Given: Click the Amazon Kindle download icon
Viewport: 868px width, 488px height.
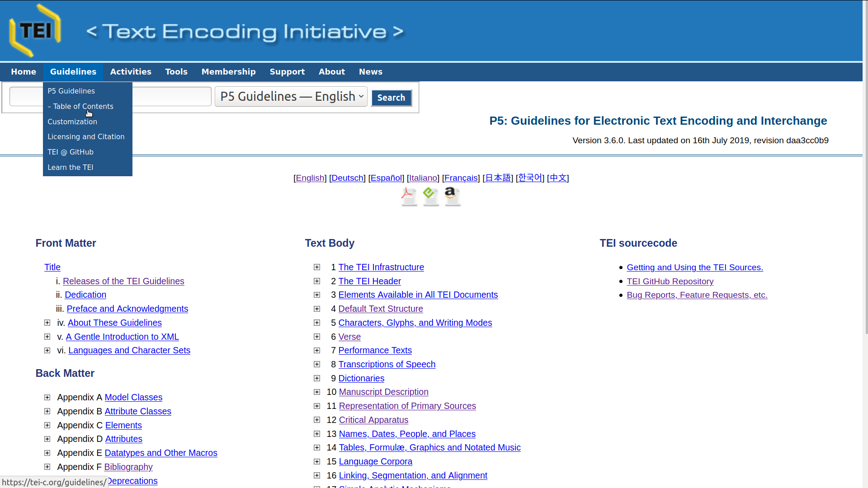Looking at the screenshot, I should pos(452,197).
